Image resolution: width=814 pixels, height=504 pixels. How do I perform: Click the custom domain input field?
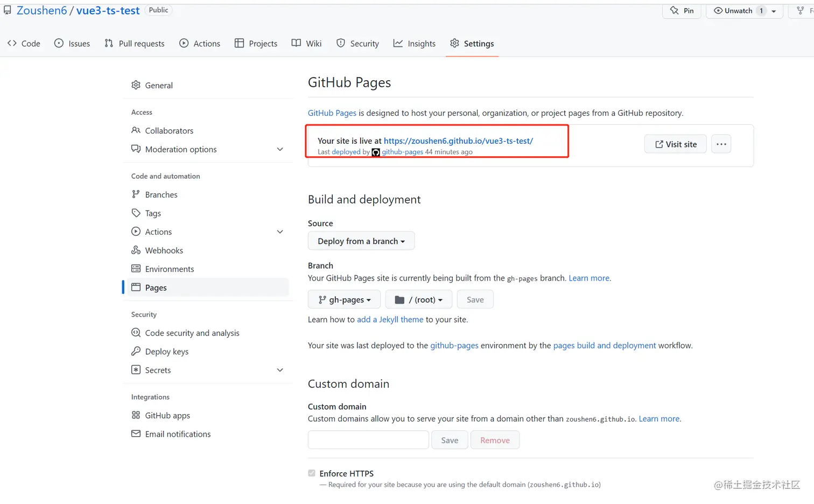pyautogui.click(x=368, y=440)
